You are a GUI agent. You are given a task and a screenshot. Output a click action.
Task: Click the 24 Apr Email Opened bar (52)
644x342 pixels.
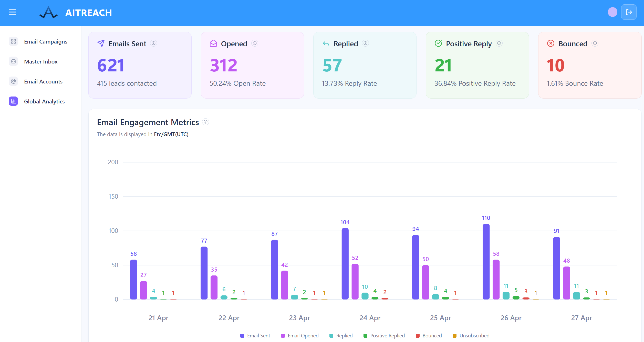pos(355,282)
